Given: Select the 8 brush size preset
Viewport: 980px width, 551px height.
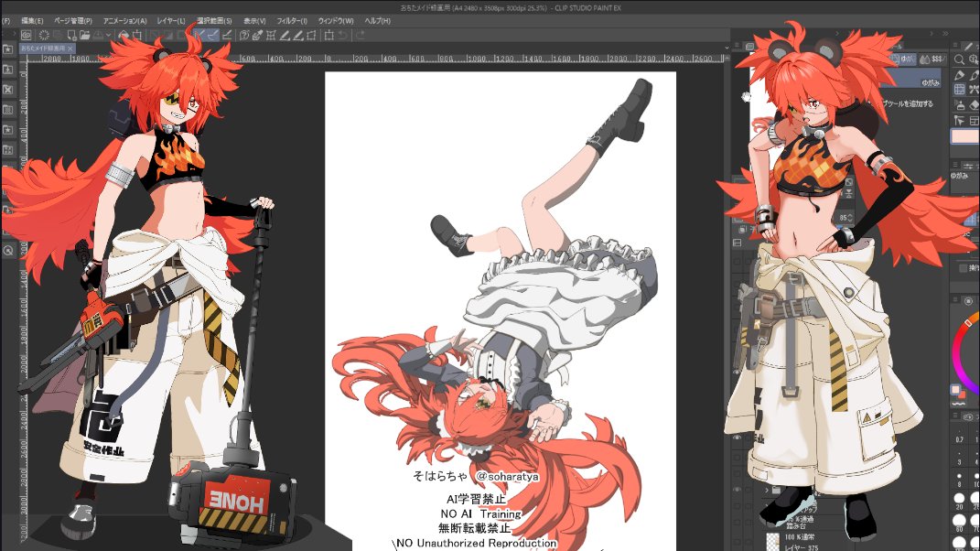Looking at the screenshot, I should (x=959, y=479).
